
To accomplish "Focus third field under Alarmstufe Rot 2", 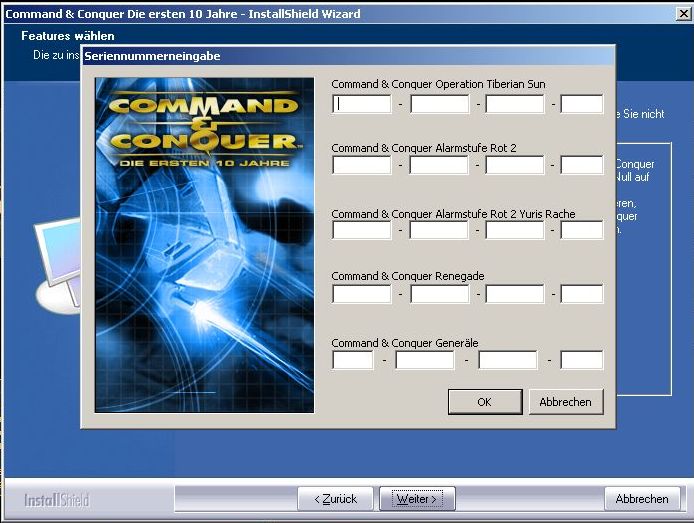I will [515, 165].
